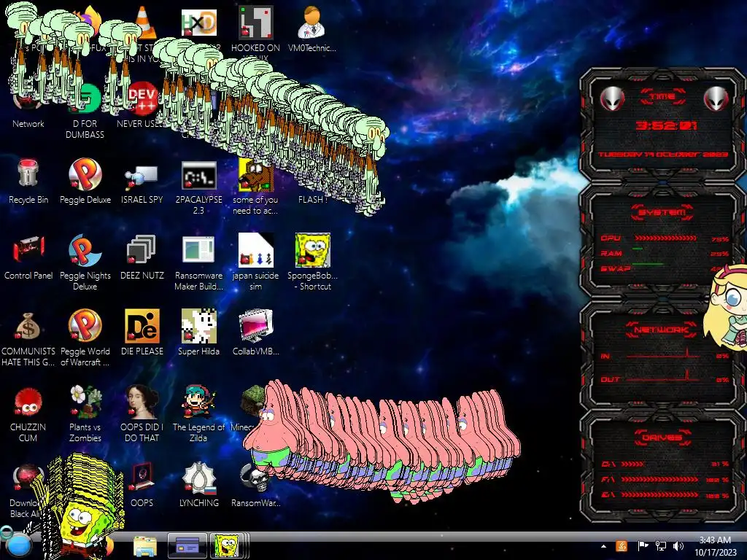Viewport: 747px width, 560px height.
Task: Click the SYSTEM panel header
Action: 662,212
